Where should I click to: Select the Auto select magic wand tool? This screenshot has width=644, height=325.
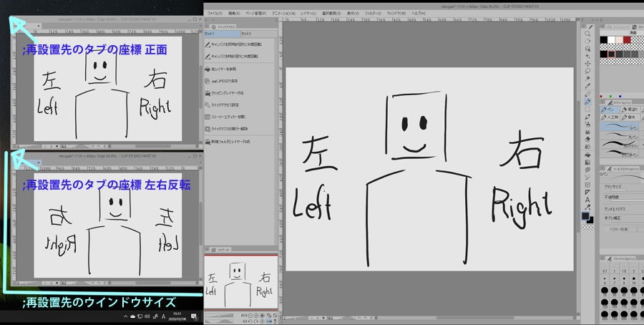coord(587,78)
